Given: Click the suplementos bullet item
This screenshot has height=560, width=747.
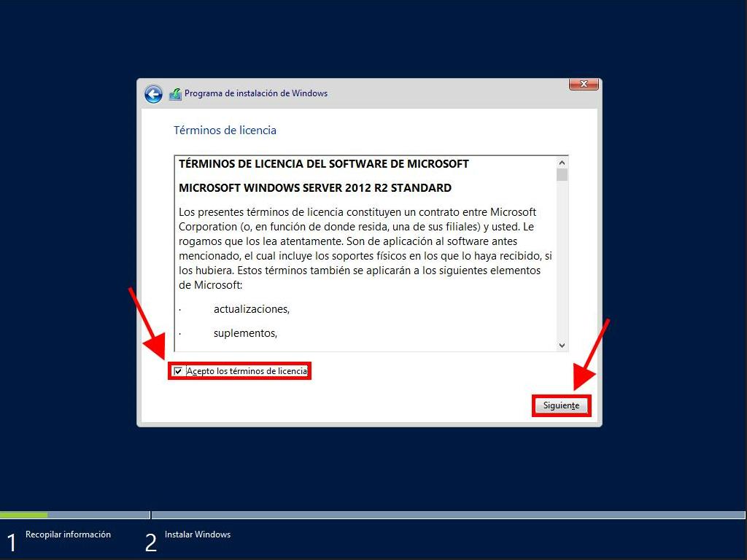Looking at the screenshot, I should click(245, 333).
